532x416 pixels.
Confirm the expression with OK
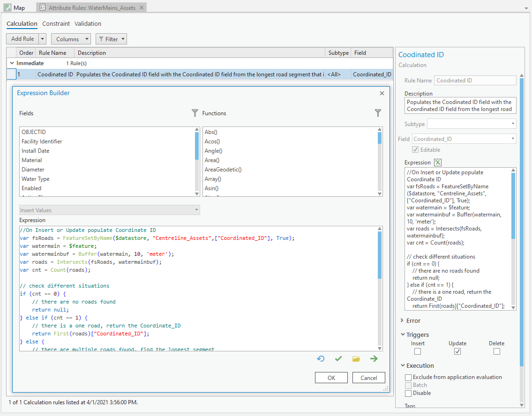[331, 378]
